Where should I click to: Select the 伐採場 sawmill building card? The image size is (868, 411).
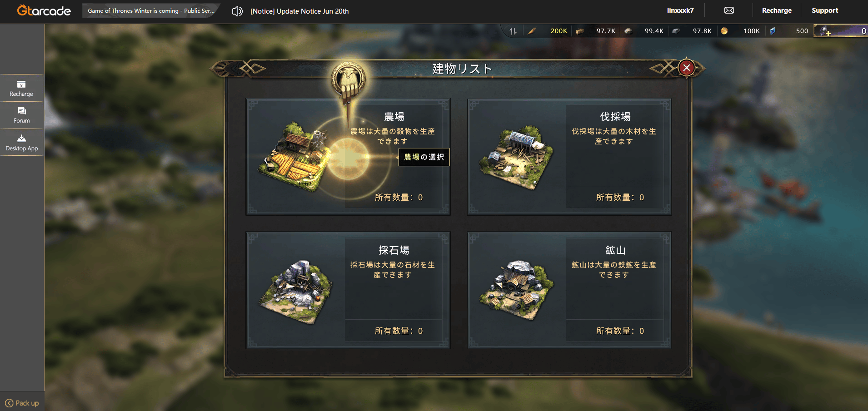(x=569, y=157)
